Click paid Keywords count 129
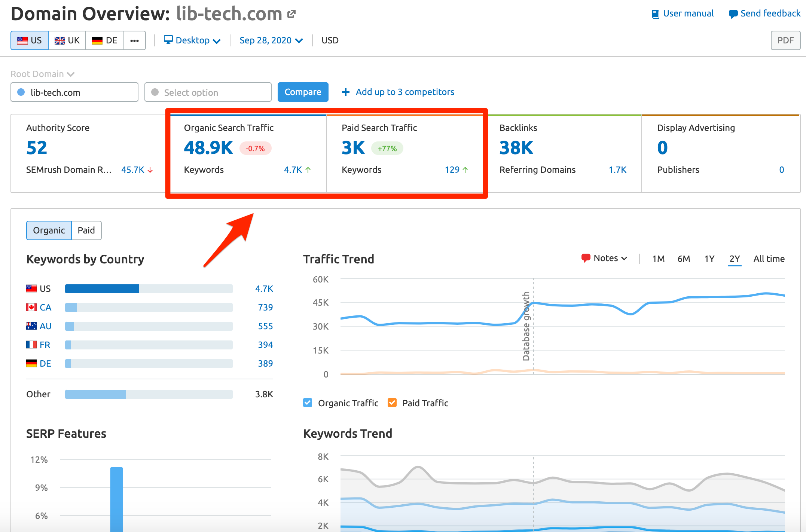Screen dimensions: 806x532 pyautogui.click(x=452, y=170)
